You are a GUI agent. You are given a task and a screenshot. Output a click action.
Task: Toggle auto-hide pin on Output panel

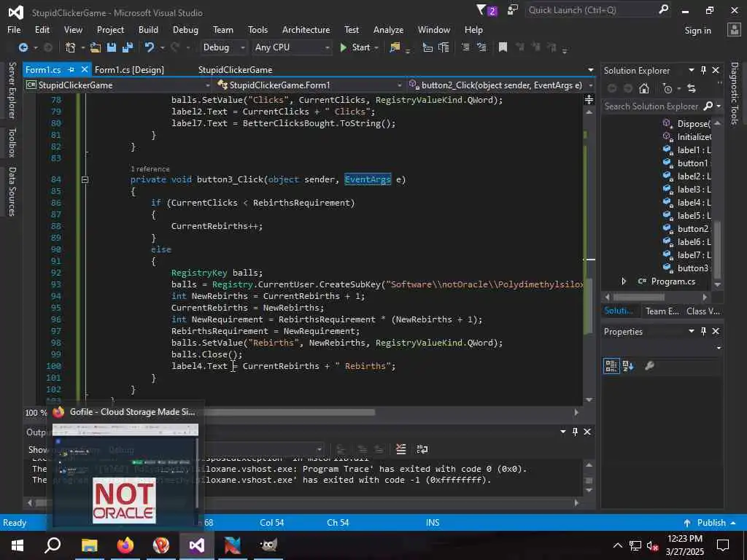point(575,432)
